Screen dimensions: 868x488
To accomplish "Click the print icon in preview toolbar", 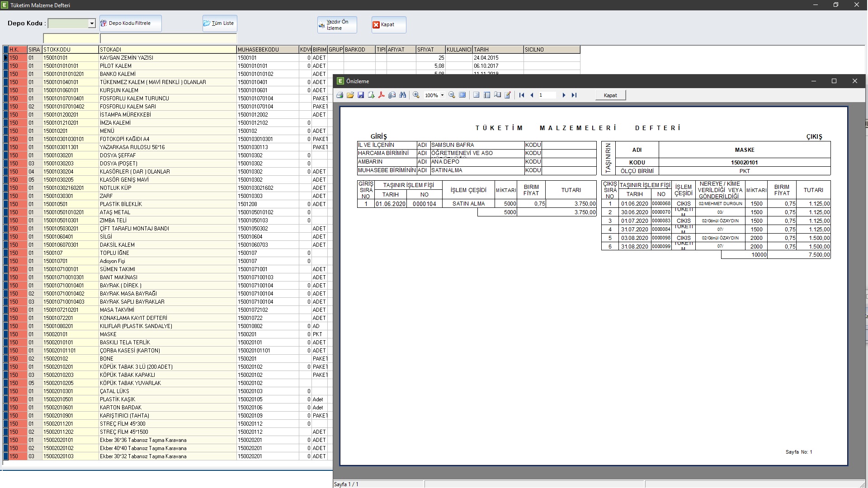I will point(340,95).
